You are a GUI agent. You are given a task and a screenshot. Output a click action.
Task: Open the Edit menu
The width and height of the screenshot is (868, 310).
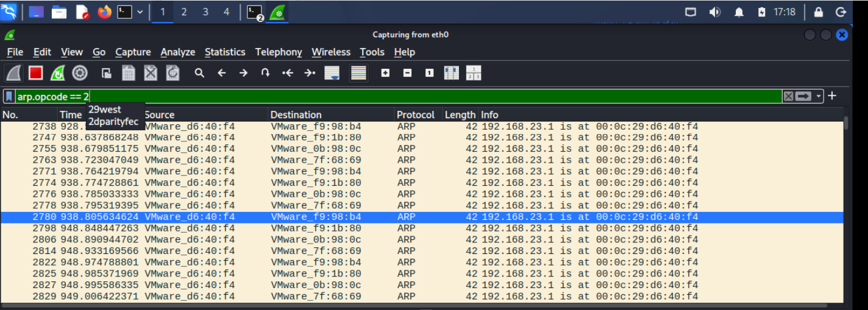(42, 52)
